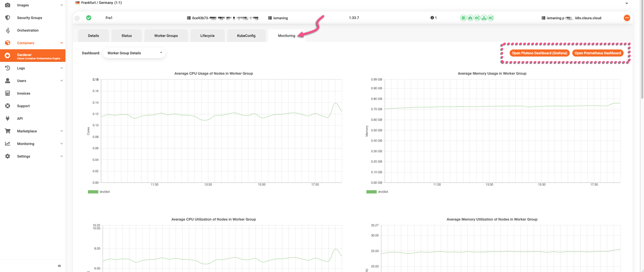Image resolution: width=644 pixels, height=272 pixels.
Task: Click the Settings gear icon
Action: pos(7,156)
